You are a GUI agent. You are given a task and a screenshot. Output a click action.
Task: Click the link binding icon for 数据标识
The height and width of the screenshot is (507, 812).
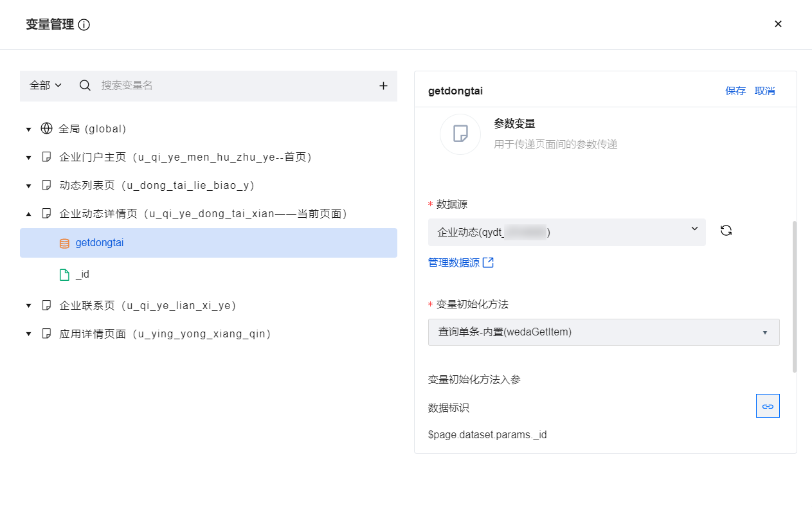point(768,406)
